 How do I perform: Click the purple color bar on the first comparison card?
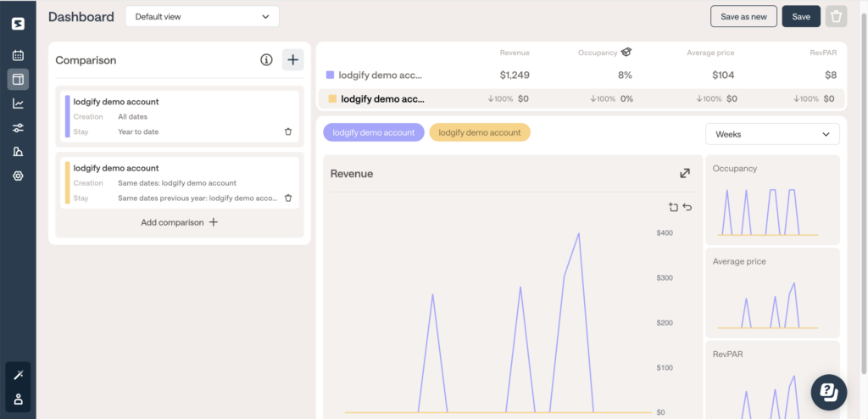(x=68, y=116)
